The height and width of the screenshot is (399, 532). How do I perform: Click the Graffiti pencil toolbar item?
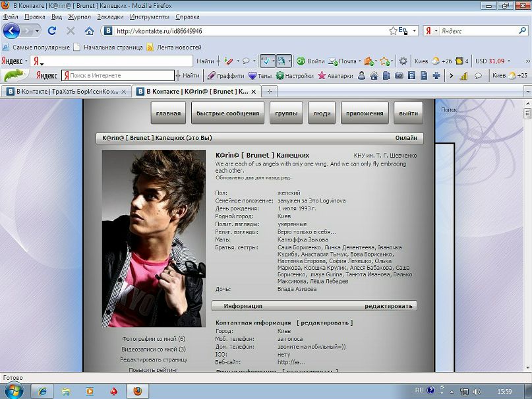click(225, 76)
